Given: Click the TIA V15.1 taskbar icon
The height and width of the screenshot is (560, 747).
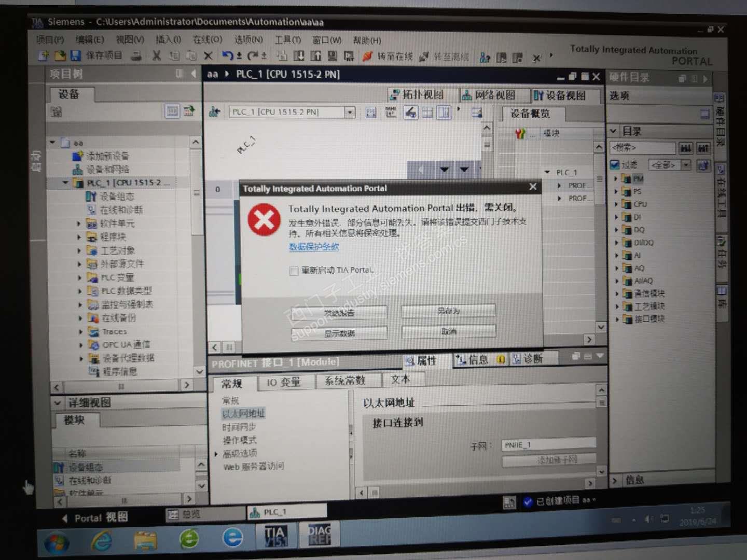Looking at the screenshot, I should pyautogui.click(x=275, y=537).
